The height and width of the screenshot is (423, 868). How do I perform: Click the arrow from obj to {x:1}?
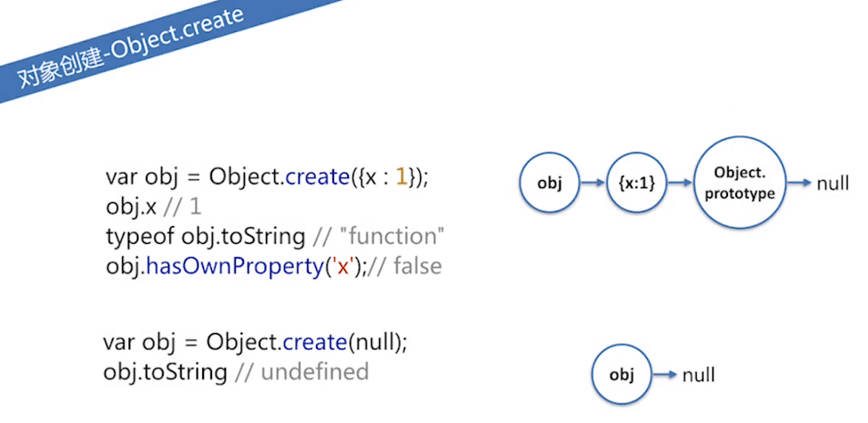593,183
